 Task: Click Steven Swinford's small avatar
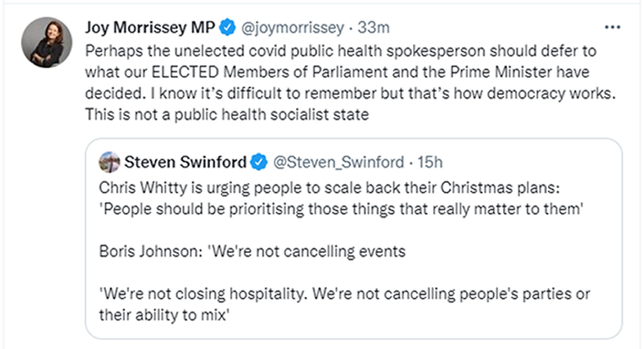coord(109,162)
